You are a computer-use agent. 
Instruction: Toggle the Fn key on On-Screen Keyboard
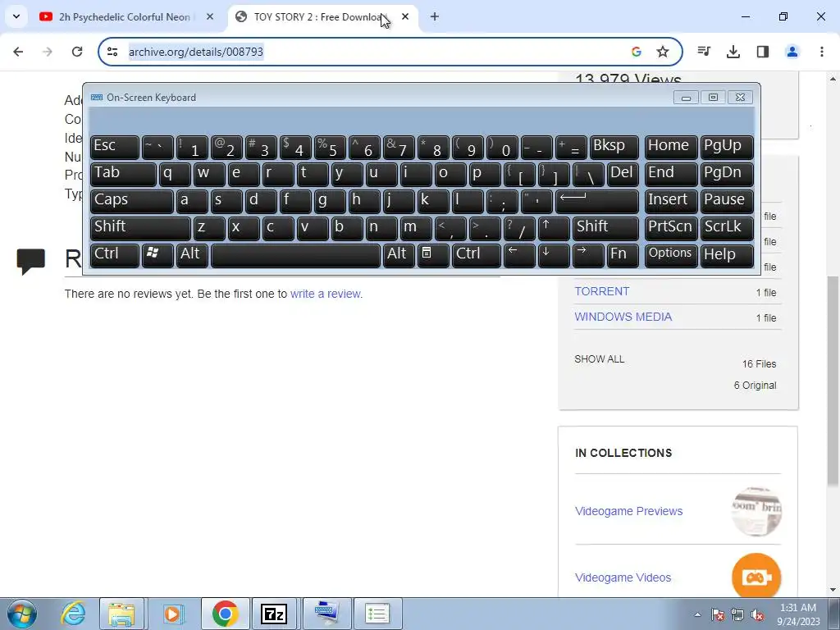[623, 254]
